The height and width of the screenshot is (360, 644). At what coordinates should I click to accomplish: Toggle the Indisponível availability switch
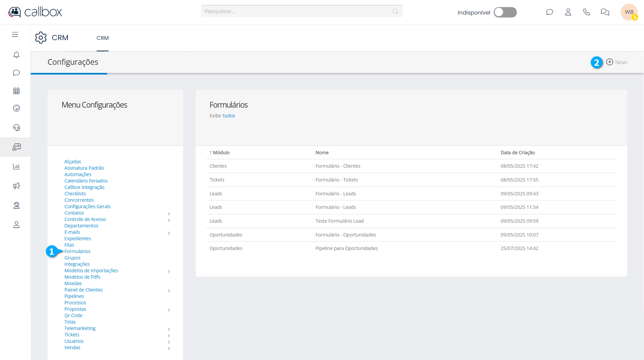(x=505, y=12)
